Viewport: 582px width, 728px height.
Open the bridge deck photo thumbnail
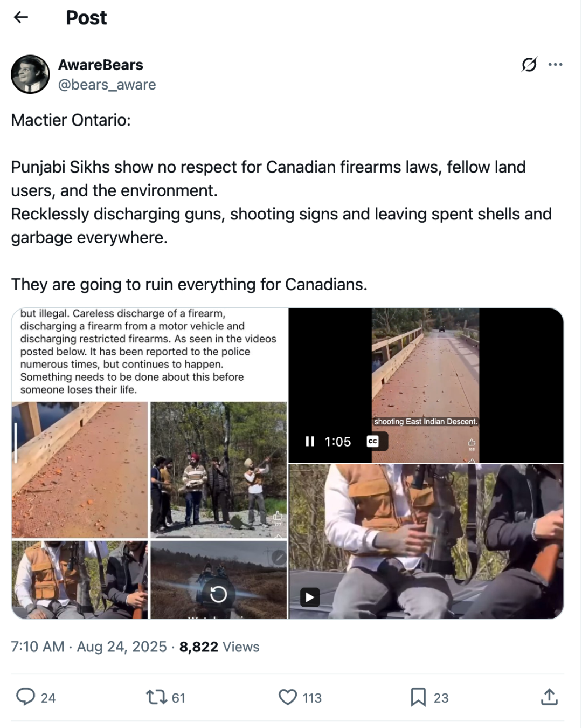(x=80, y=470)
